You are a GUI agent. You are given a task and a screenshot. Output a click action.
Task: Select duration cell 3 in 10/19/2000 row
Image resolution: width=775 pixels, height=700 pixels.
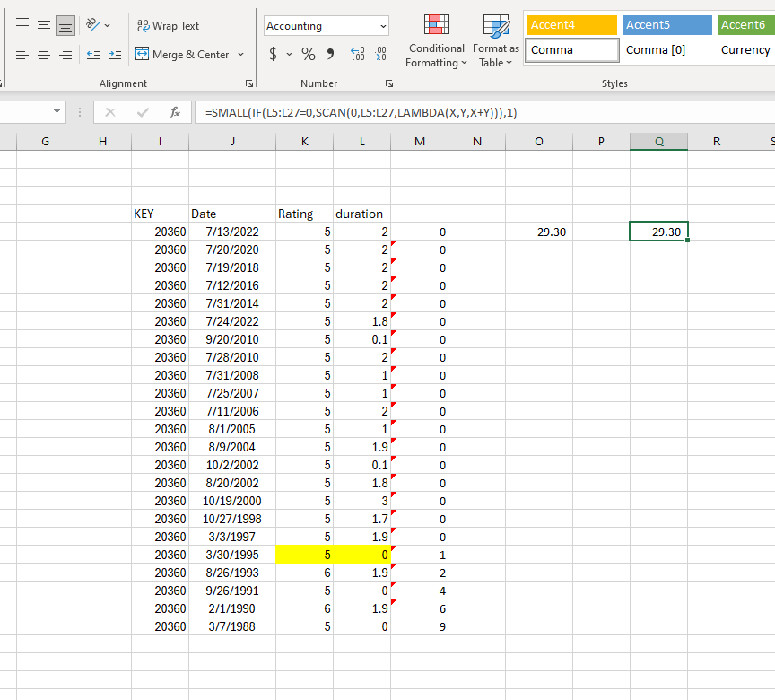click(x=361, y=501)
